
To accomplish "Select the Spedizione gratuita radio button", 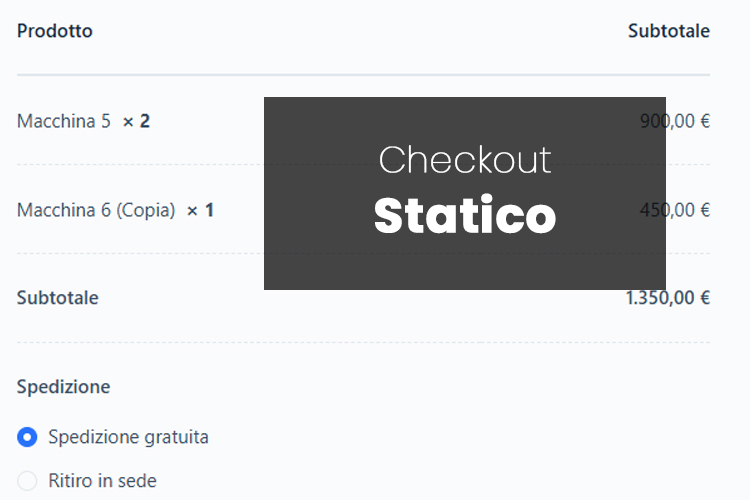I will [x=28, y=437].
